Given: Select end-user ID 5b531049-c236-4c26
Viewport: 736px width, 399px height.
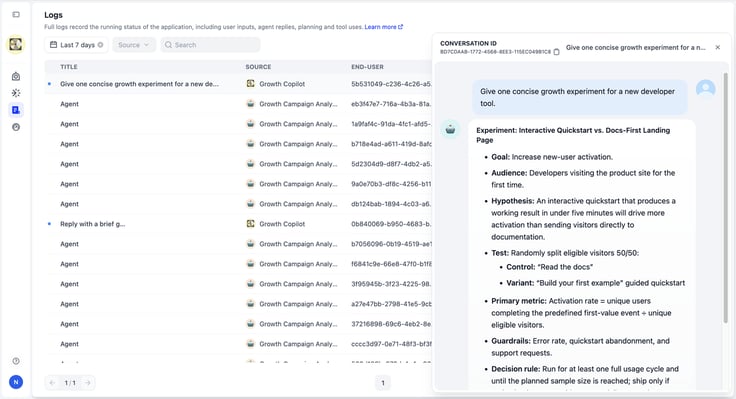Looking at the screenshot, I should point(391,84).
